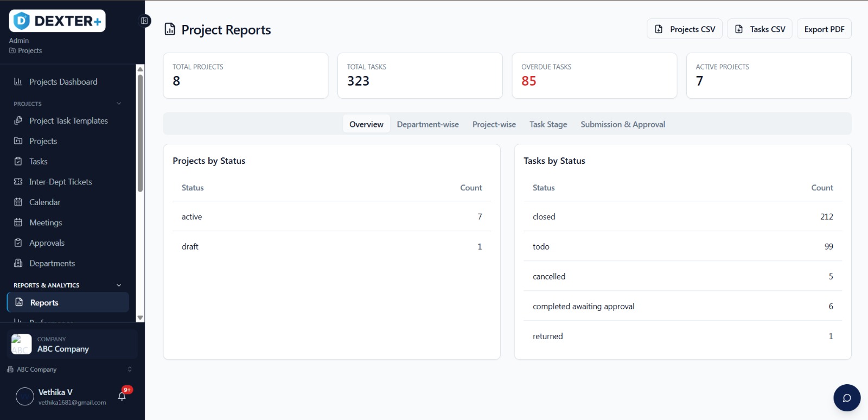This screenshot has width=868, height=420.
Task: Click the Project Task Templates icon
Action: pyautogui.click(x=18, y=120)
